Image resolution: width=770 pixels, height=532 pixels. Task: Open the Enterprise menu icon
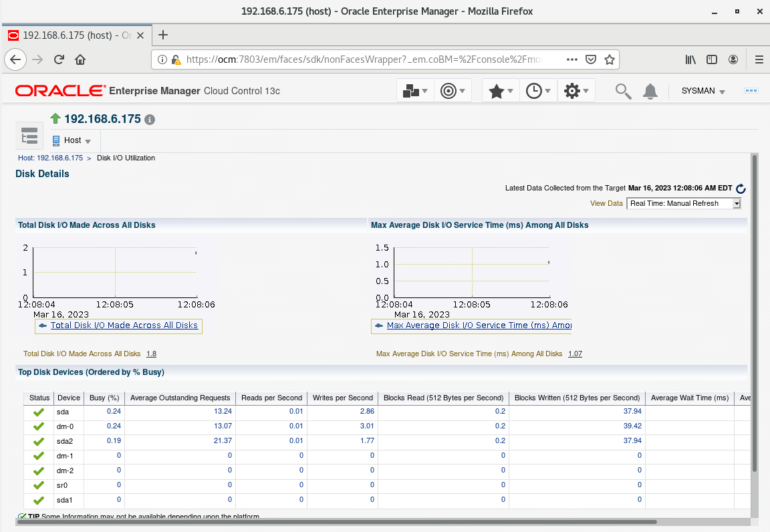[x=415, y=91]
